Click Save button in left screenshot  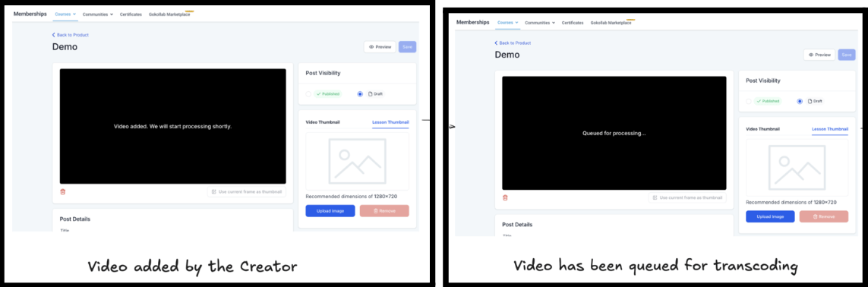pyautogui.click(x=408, y=47)
